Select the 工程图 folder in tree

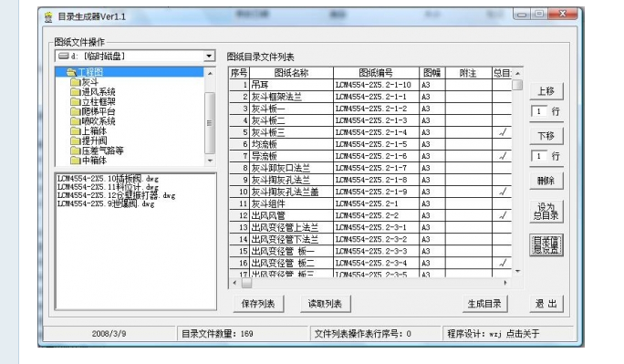click(90, 72)
